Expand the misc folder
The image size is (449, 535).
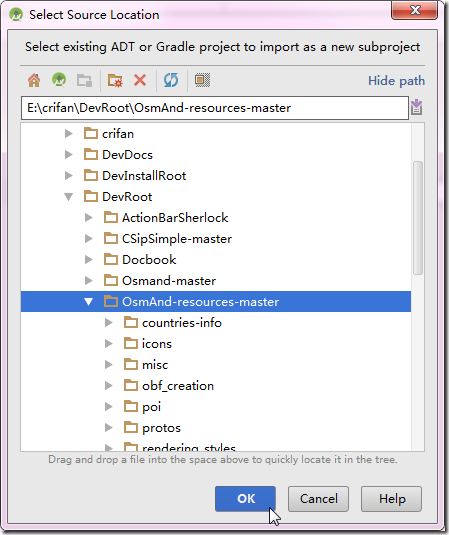coord(108,365)
